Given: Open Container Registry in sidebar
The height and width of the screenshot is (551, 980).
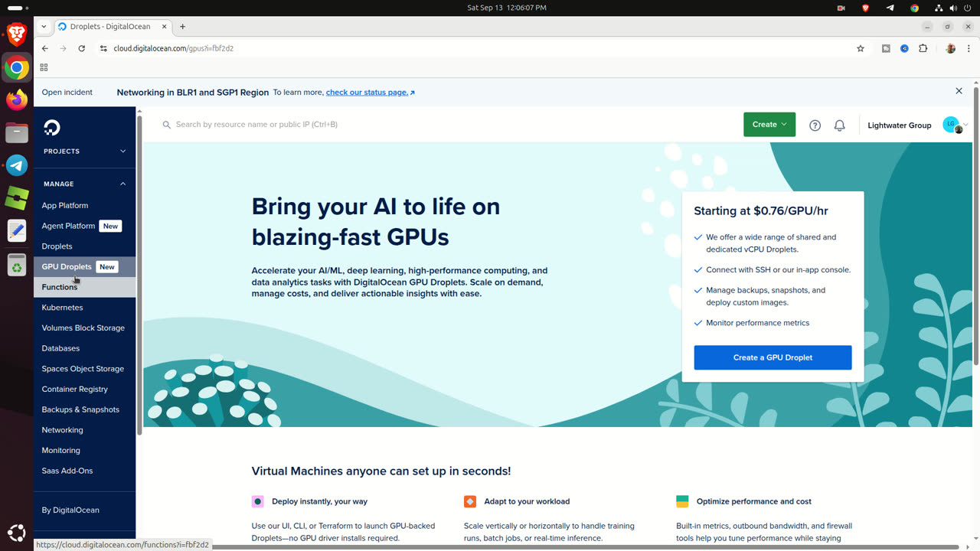Looking at the screenshot, I should pyautogui.click(x=74, y=390).
